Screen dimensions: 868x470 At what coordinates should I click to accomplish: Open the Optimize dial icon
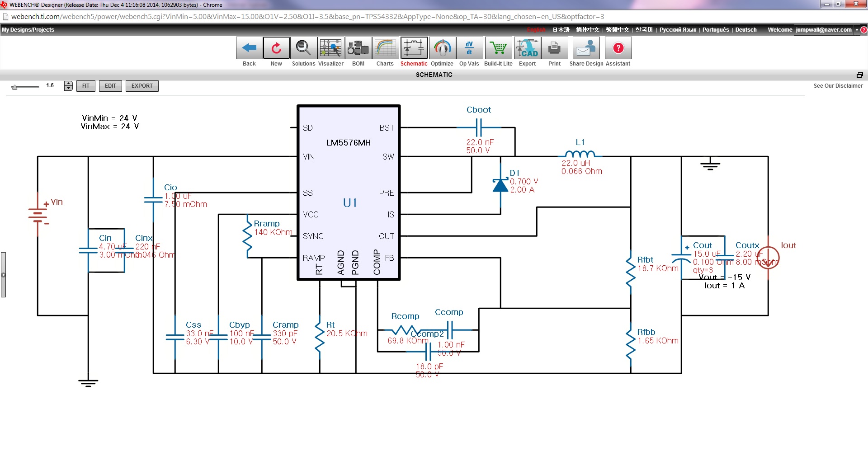[x=442, y=48]
